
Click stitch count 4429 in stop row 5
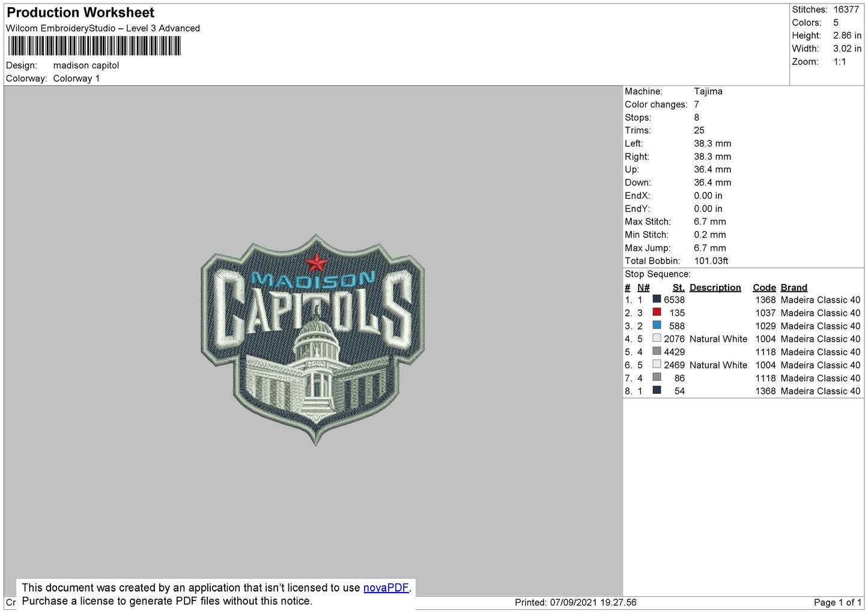click(674, 352)
